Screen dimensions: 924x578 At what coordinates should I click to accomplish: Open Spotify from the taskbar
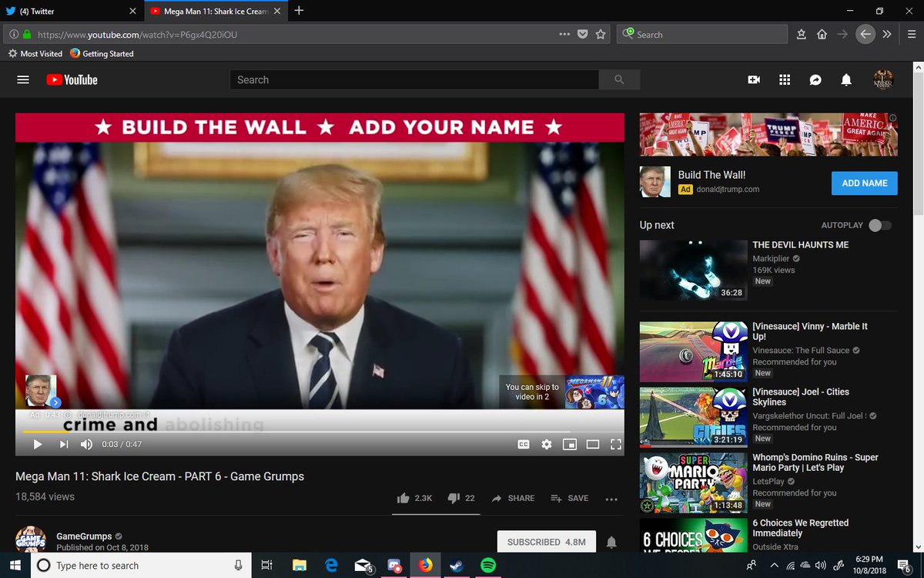click(487, 565)
